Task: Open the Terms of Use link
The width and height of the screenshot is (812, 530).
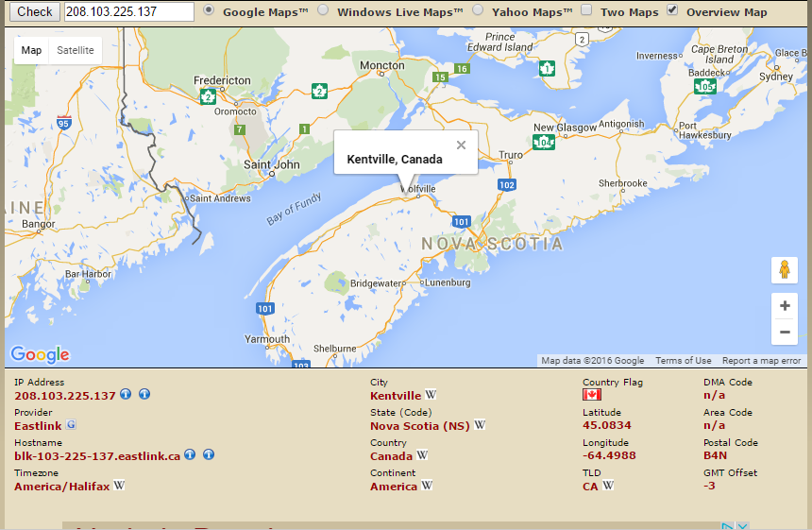Action: coord(683,361)
